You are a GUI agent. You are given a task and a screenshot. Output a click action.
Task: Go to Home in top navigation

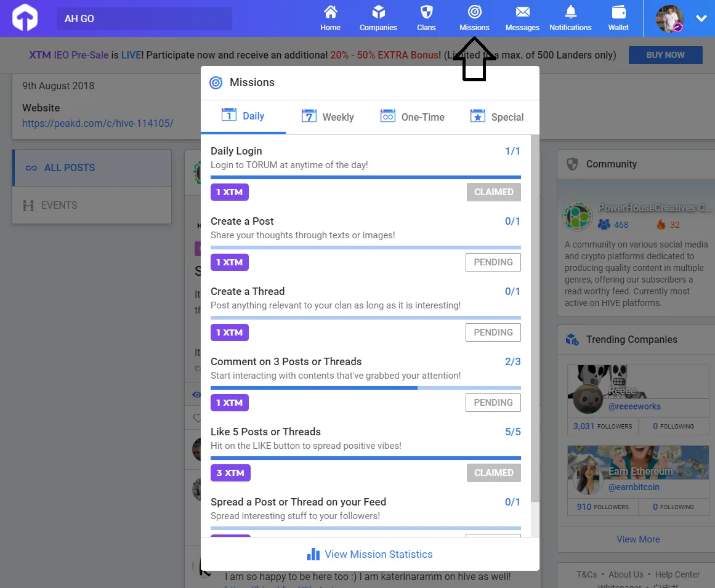click(330, 18)
